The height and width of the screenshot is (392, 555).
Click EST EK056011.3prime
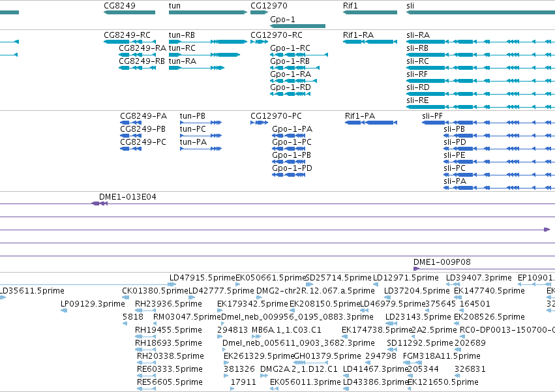[274, 389]
